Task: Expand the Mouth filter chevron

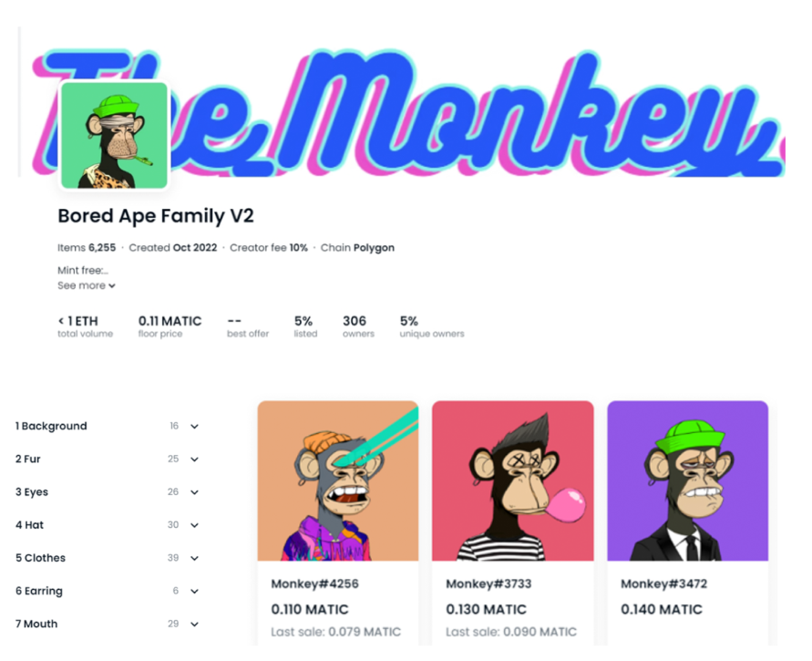Action: coord(194,625)
